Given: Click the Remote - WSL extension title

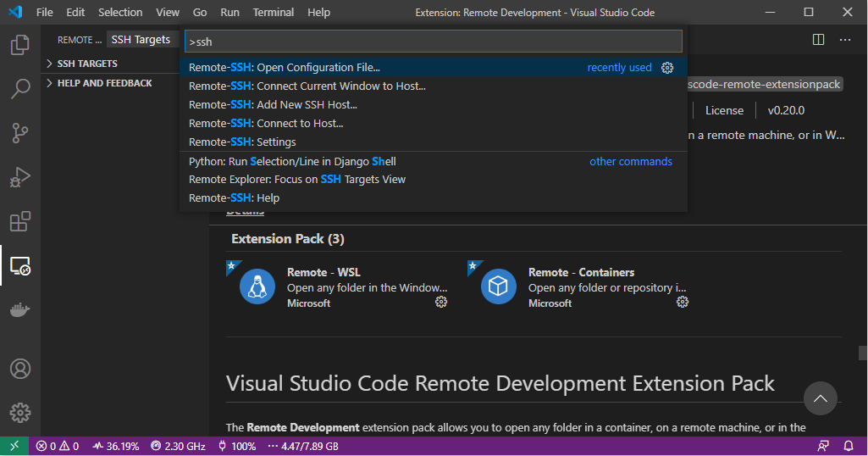Looking at the screenshot, I should (x=323, y=272).
